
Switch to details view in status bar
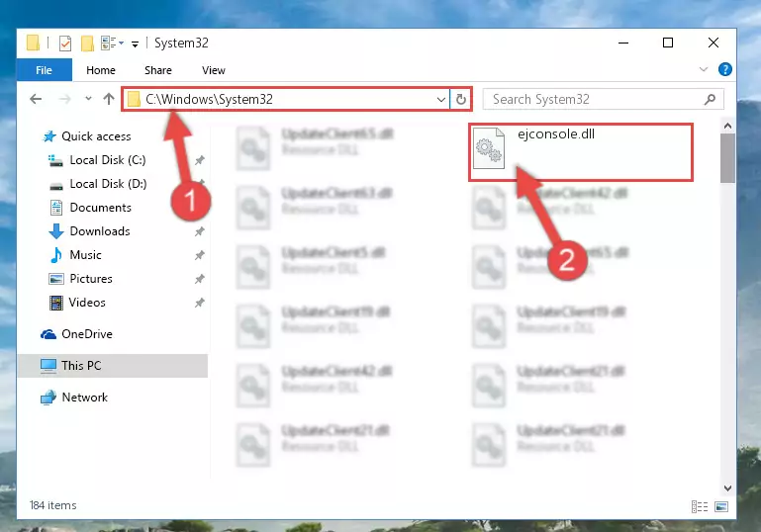click(x=700, y=506)
